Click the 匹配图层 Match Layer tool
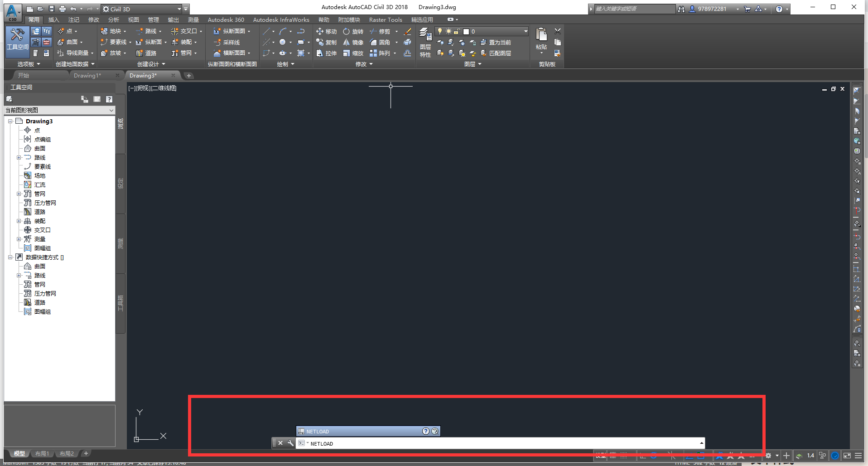The image size is (868, 466). pyautogui.click(x=496, y=53)
